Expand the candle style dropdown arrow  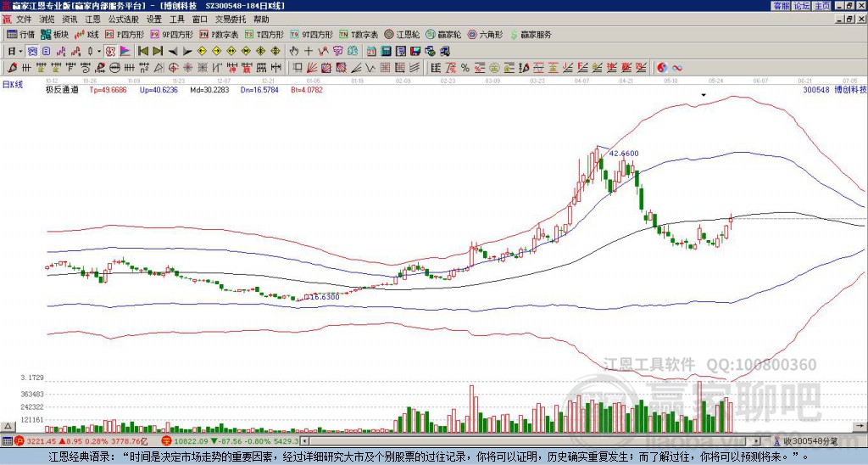[99, 51]
